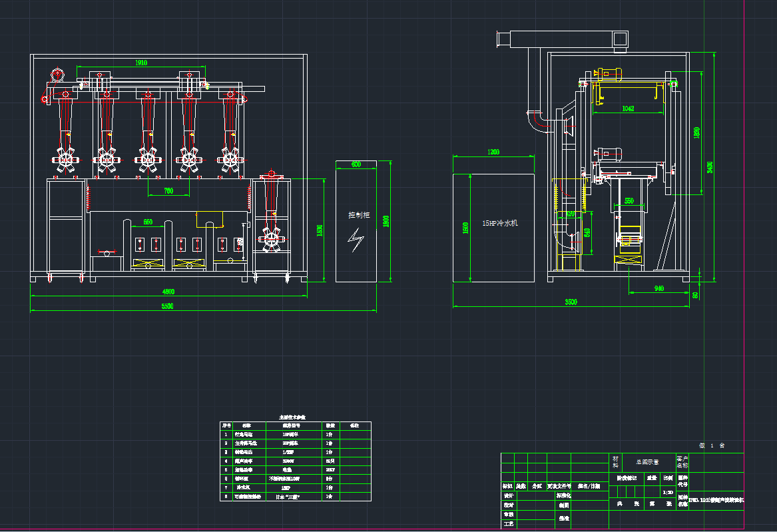Click the 760 dimension text in front view

click(168, 192)
